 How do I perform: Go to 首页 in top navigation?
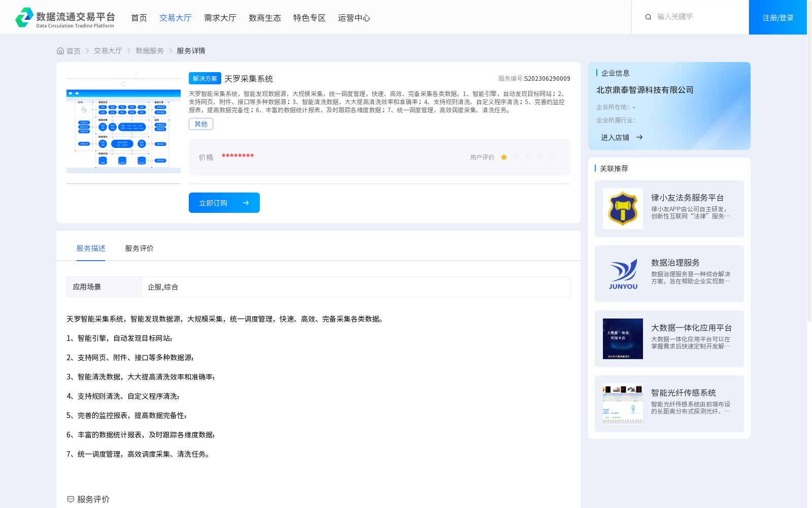(x=139, y=18)
